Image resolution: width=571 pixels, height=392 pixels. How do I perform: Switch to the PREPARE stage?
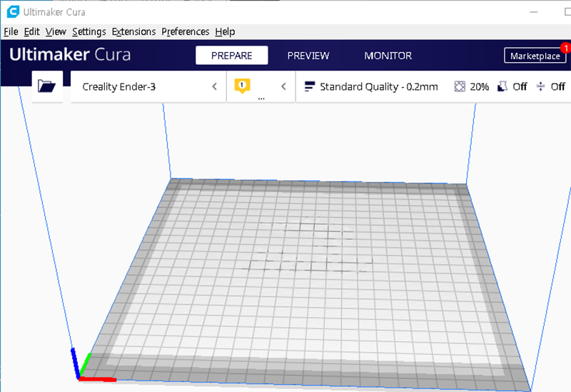click(231, 56)
